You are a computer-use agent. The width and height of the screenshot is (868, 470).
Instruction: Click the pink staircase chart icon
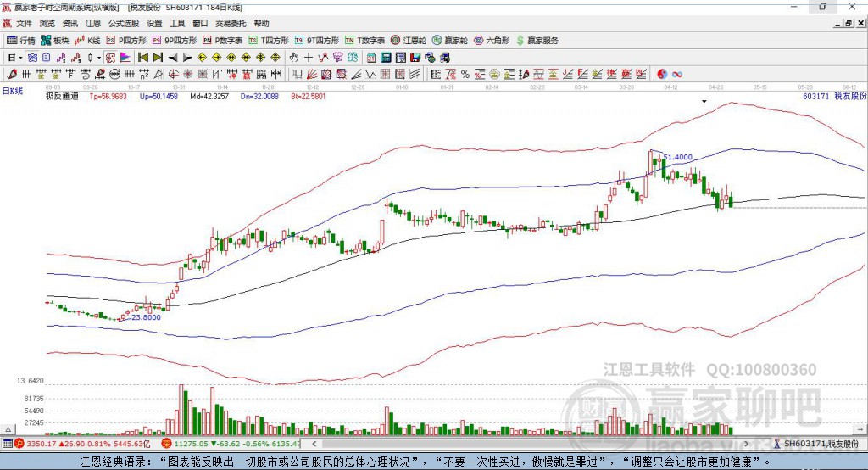point(61,58)
